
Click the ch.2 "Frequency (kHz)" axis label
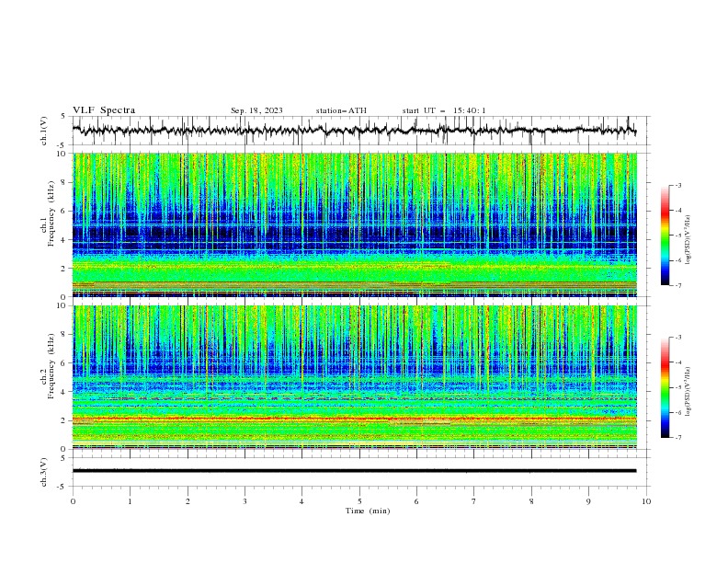coord(51,365)
